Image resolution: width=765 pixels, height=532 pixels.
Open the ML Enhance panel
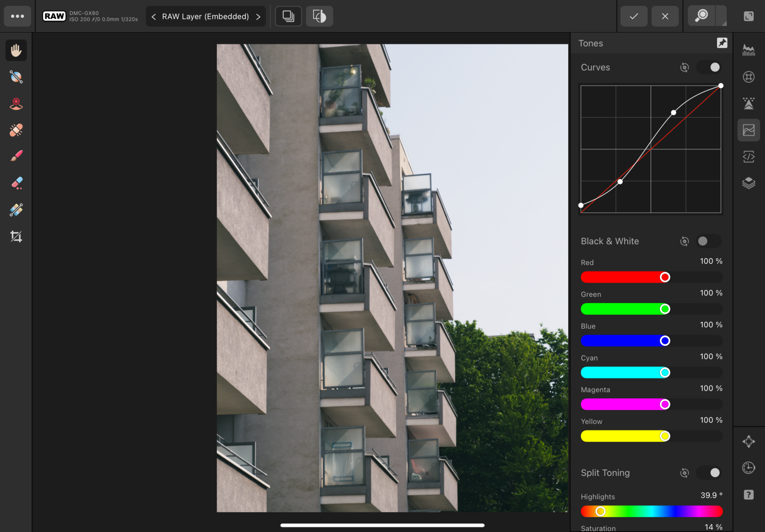click(x=749, y=103)
